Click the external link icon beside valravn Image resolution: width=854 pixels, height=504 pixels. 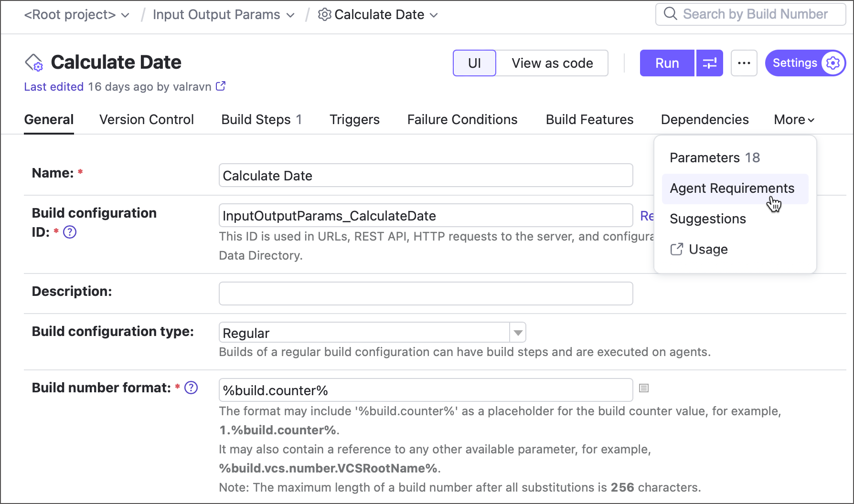click(220, 86)
